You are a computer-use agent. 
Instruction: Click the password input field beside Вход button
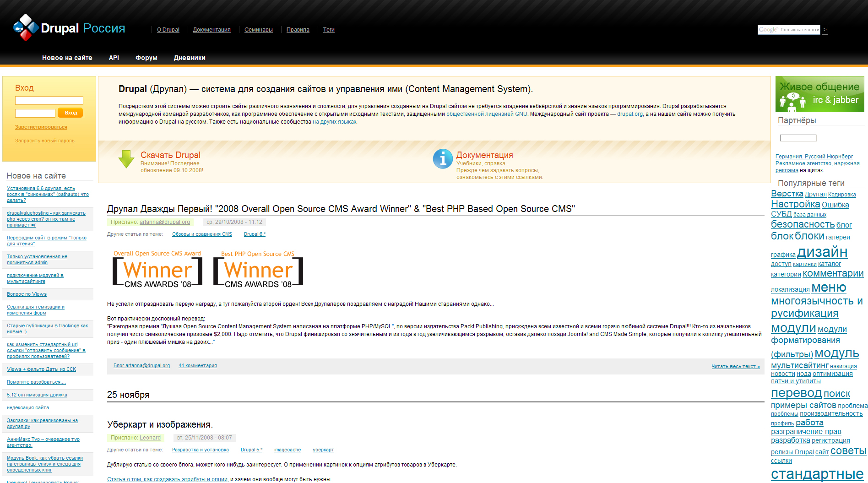(35, 113)
